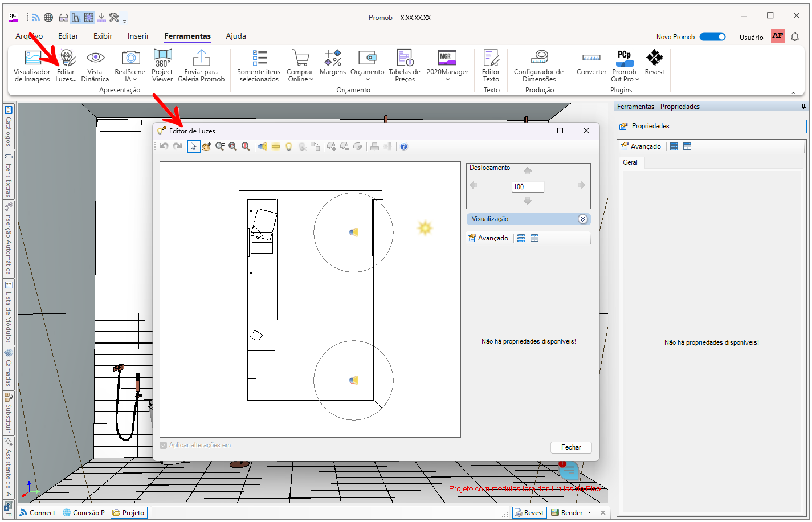The width and height of the screenshot is (812, 522).
Task: Switch to the Exibir ribbon tab
Action: click(x=103, y=36)
